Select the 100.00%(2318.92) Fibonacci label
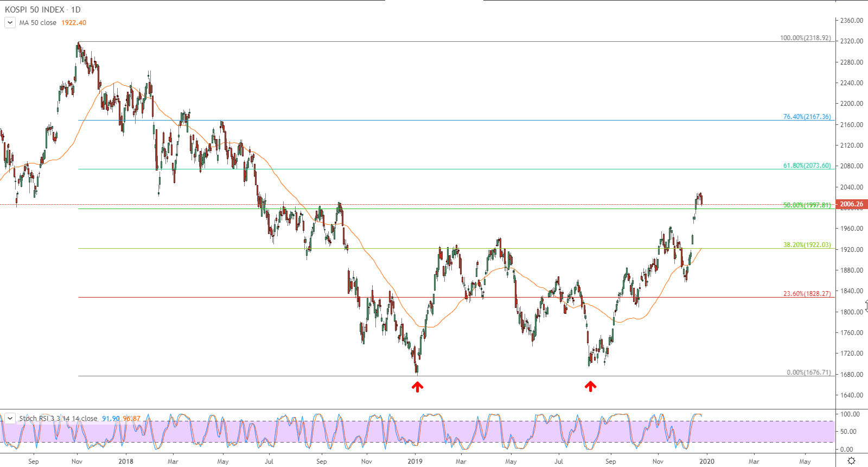The height and width of the screenshot is (467, 868). pyautogui.click(x=805, y=38)
